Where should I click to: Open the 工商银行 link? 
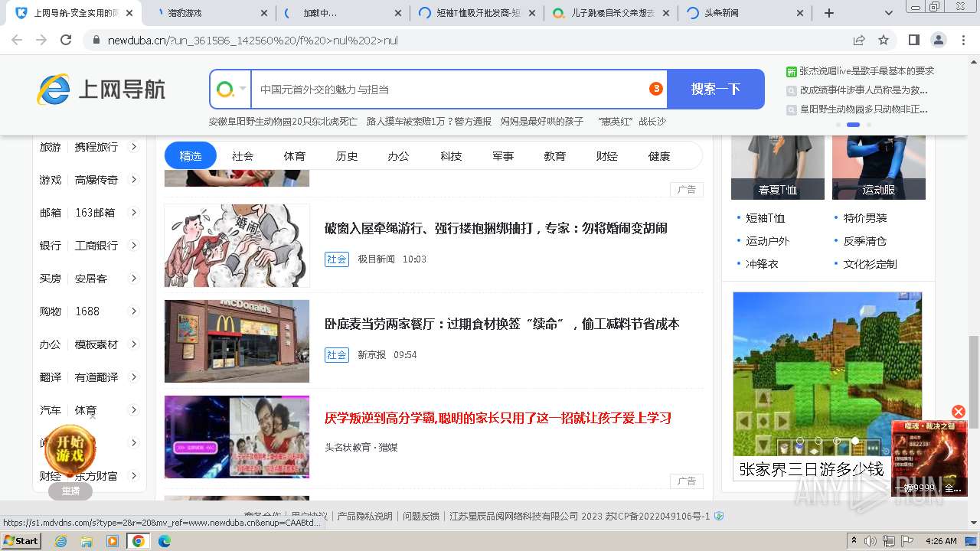[x=96, y=246]
